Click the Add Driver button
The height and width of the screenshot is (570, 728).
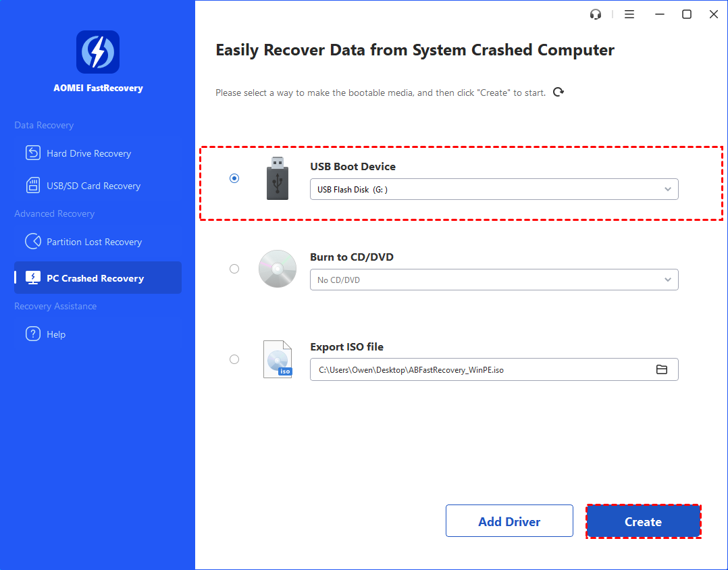click(509, 521)
